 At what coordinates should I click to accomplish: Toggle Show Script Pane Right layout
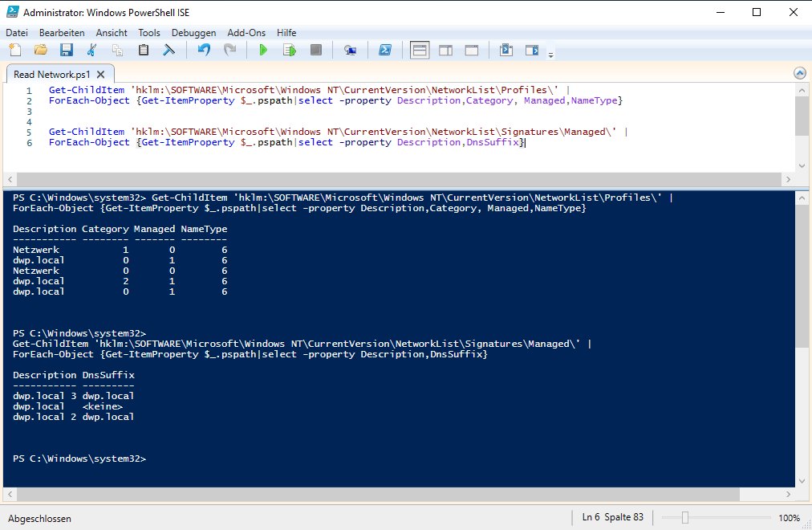pos(445,50)
